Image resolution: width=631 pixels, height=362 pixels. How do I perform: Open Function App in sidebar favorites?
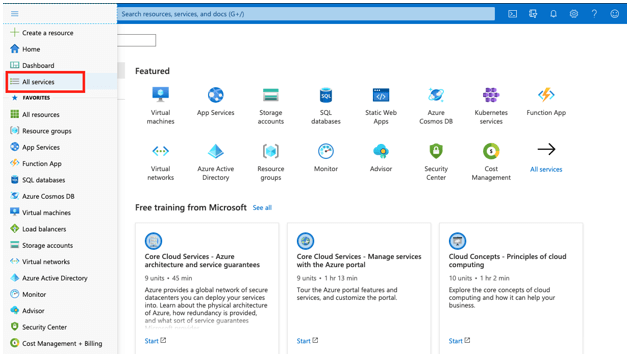click(x=36, y=164)
